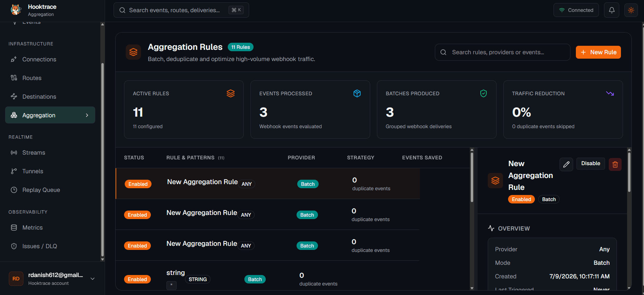Image resolution: width=644 pixels, height=295 pixels.
Task: Click the Traffic Reduction trend icon
Action: 610,94
